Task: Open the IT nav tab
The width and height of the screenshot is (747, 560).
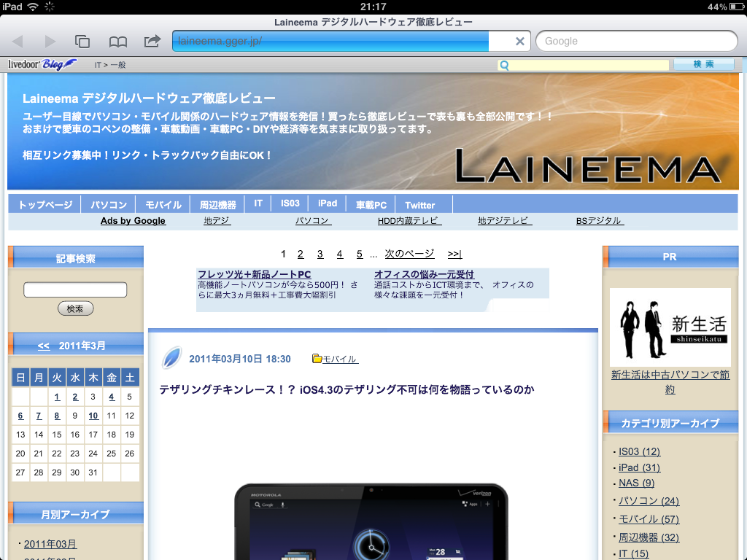Action: coord(258,203)
